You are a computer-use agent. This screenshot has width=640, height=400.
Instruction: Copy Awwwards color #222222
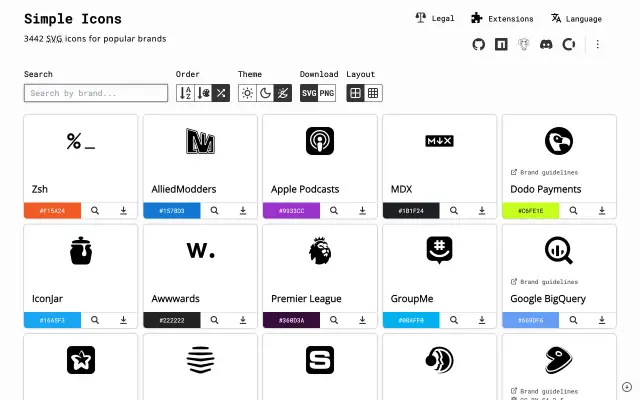172,320
